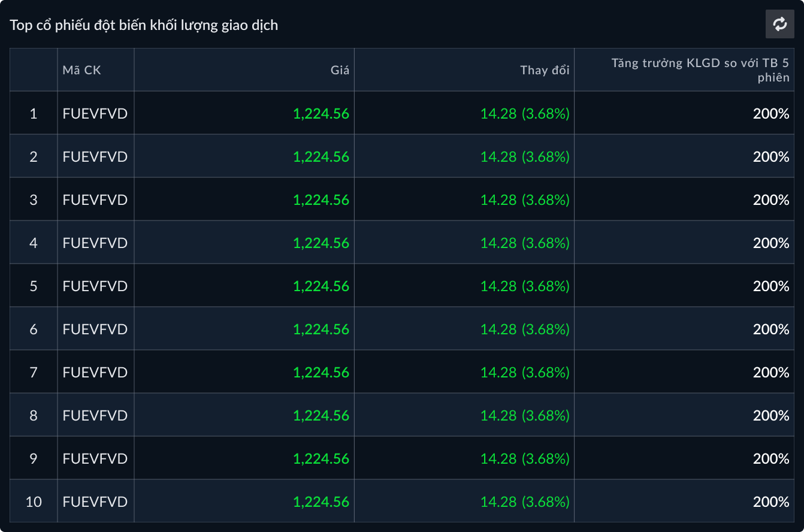The height and width of the screenshot is (532, 804).
Task: Select rank number 1 in the table
Action: 34,113
